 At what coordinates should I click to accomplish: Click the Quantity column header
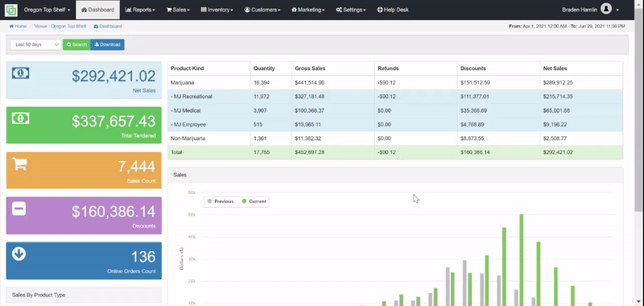click(264, 68)
